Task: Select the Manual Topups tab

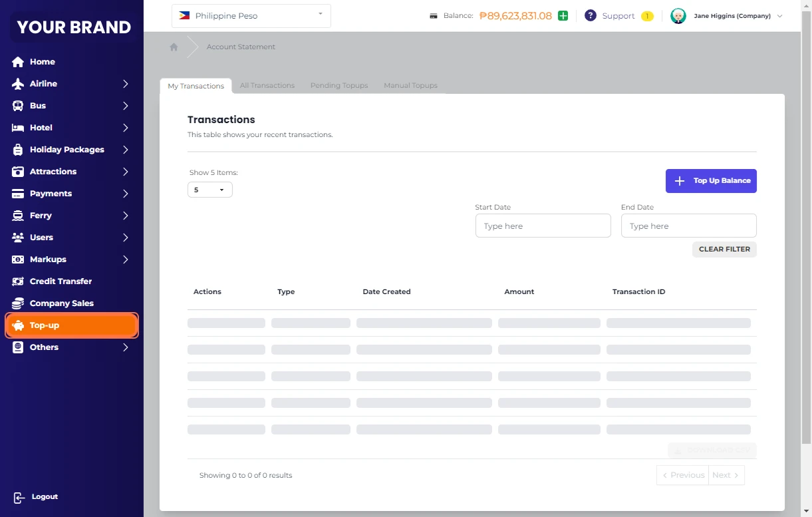Action: pyautogui.click(x=410, y=86)
